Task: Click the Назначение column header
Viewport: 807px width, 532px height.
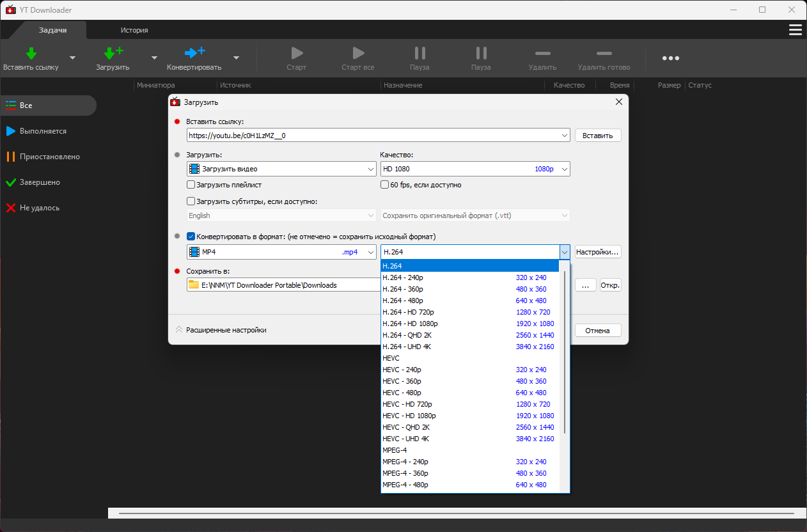Action: pos(403,85)
